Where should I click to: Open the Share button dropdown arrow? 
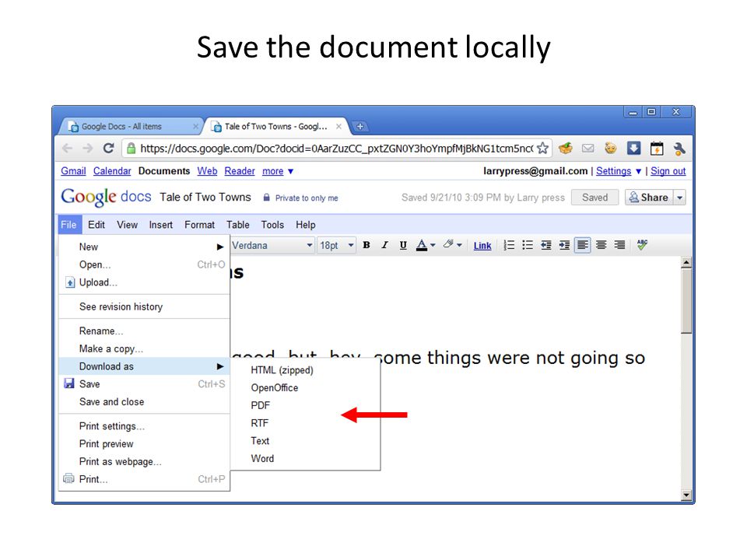(680, 198)
